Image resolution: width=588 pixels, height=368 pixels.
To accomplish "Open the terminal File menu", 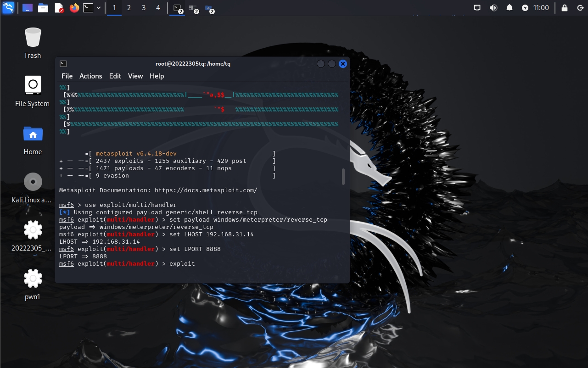I will pyautogui.click(x=67, y=76).
